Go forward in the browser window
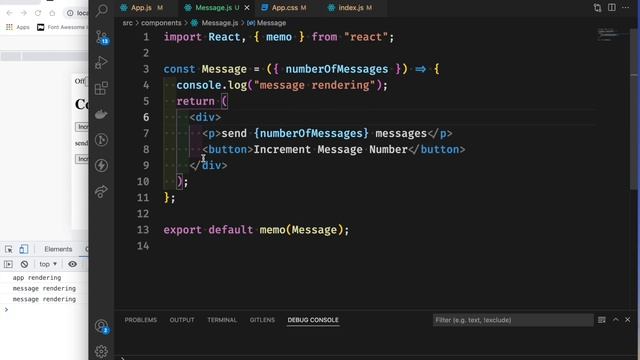640x360 pixels. pos(24,13)
